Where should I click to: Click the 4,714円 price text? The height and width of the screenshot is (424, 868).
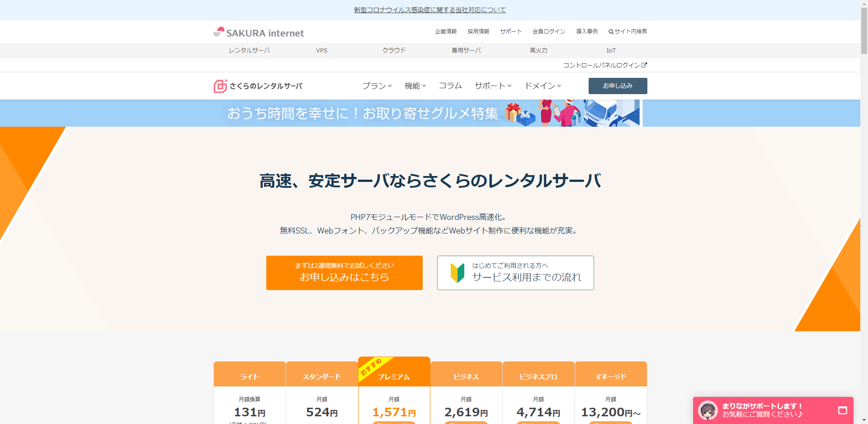pos(538,412)
